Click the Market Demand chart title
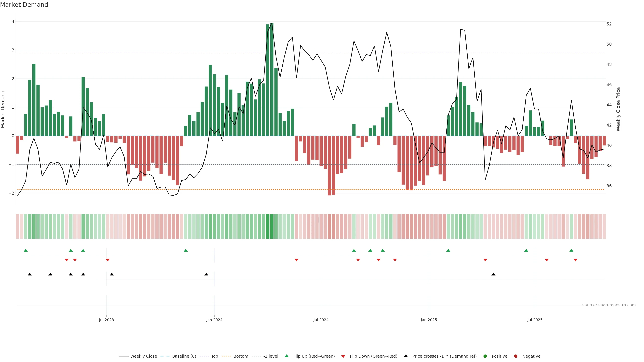This screenshot has width=644, height=362. 24,5
